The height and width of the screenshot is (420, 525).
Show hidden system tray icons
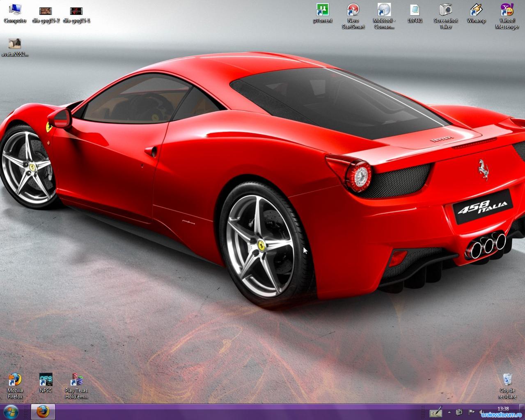tap(449, 412)
